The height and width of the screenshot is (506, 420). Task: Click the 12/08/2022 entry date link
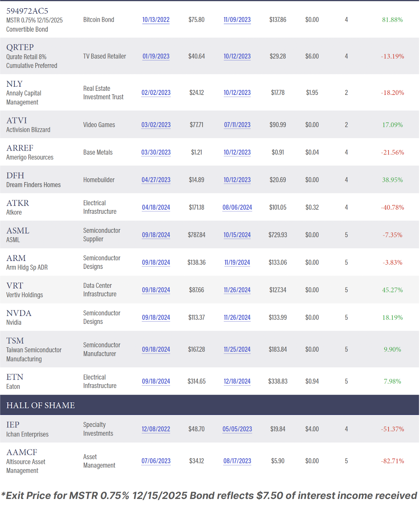(x=156, y=429)
